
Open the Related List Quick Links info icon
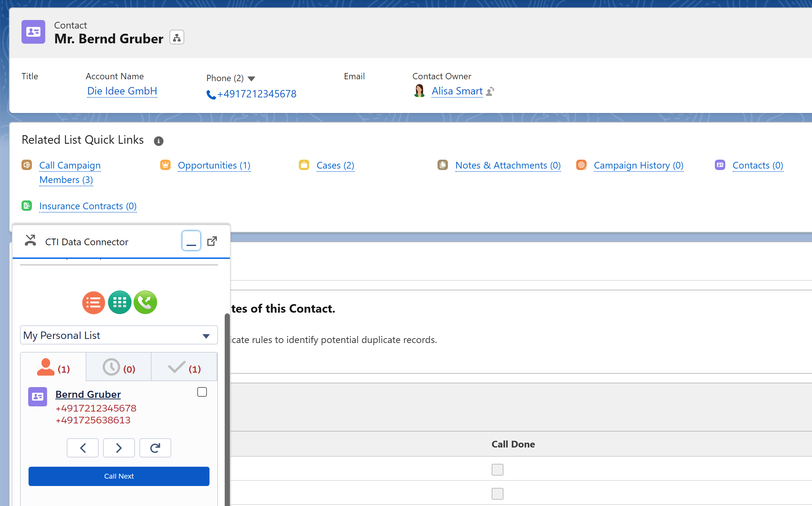coord(159,141)
